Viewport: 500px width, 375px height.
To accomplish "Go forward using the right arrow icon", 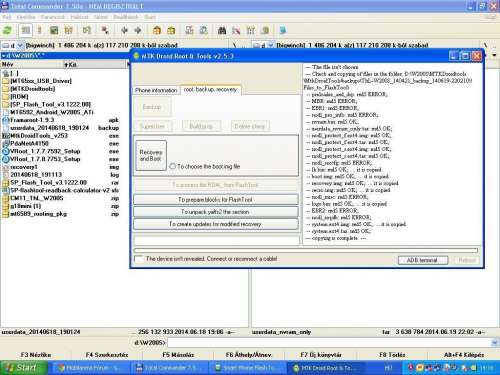I will click(138, 31).
